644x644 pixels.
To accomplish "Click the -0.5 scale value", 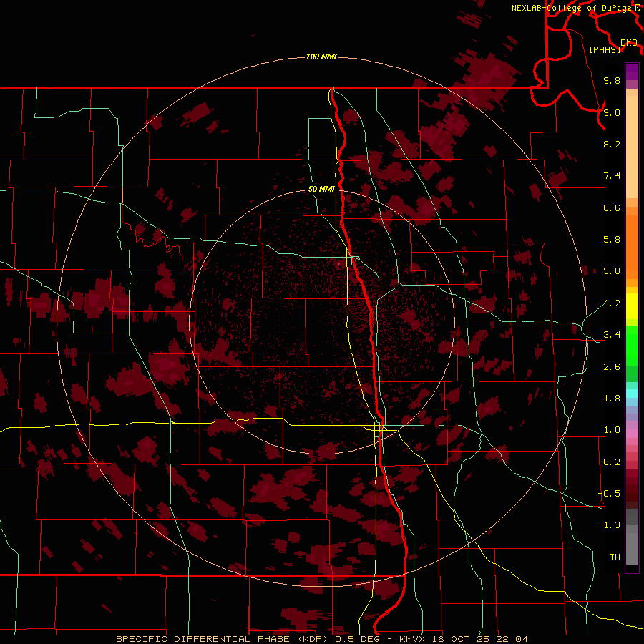I will [609, 494].
